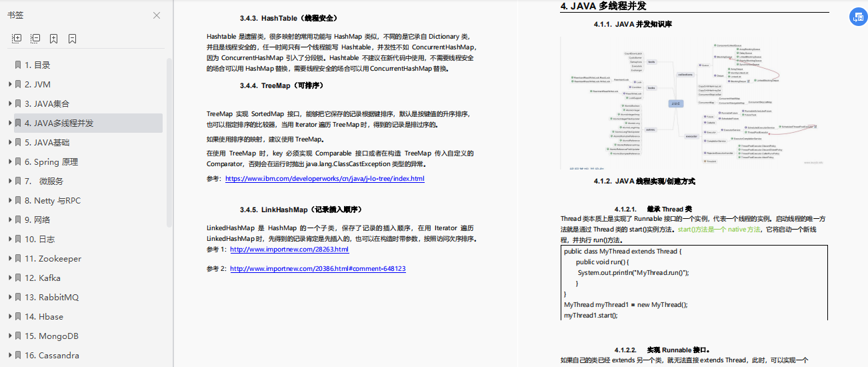Click the bookmark icon beside 3. JAVA集合

coord(18,103)
